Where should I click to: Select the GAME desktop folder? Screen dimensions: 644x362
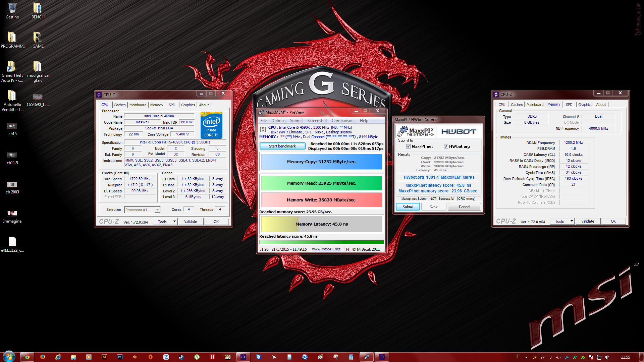click(38, 40)
